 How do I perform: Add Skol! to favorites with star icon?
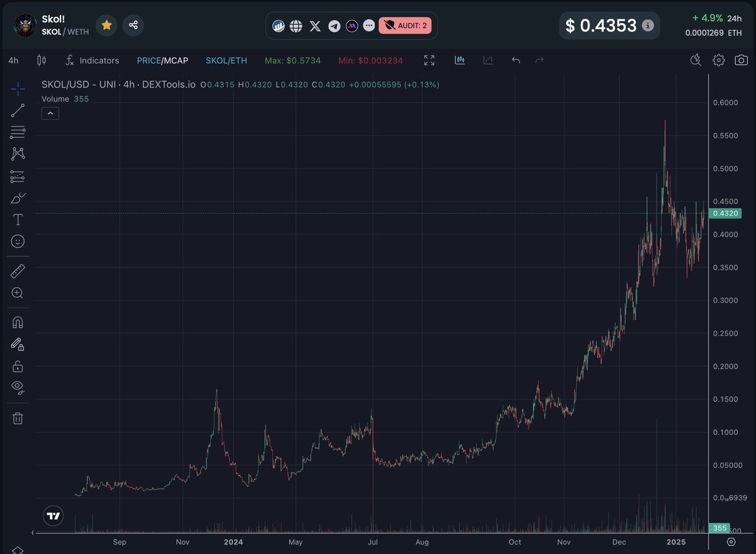106,25
